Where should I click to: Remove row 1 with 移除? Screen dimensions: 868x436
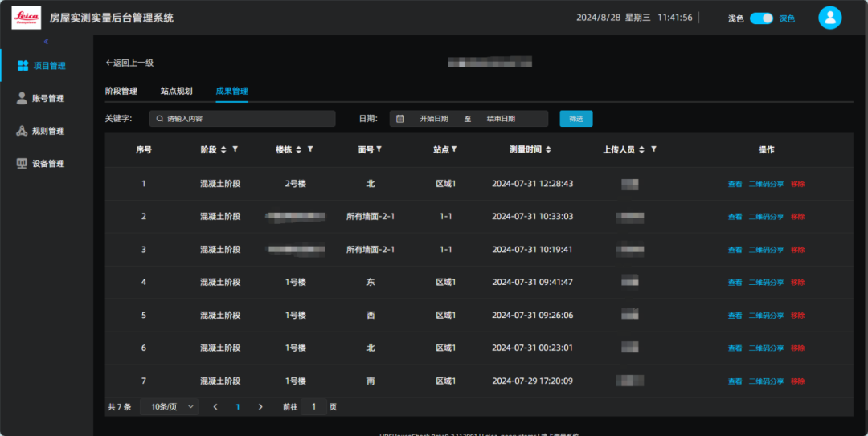798,184
